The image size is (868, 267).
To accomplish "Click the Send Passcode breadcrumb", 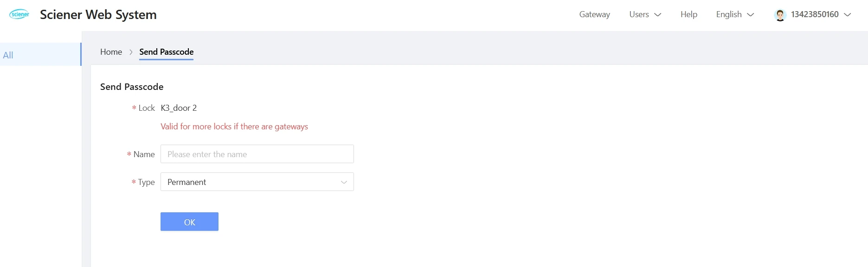I will coord(166,52).
